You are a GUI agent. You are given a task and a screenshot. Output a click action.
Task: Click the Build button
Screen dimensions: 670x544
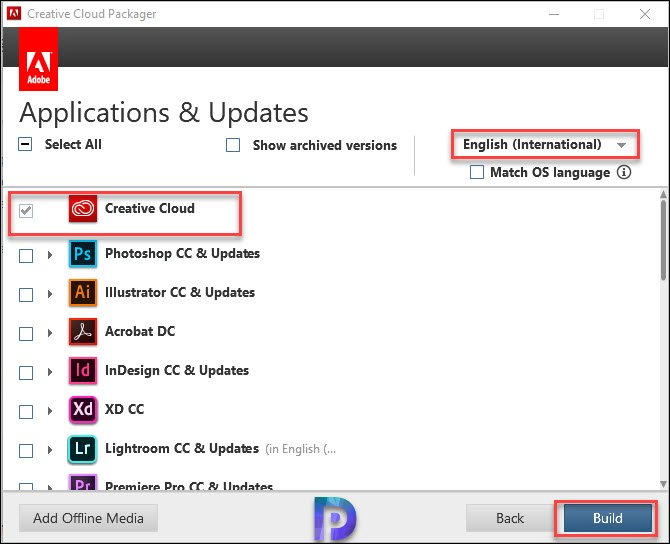(607, 518)
